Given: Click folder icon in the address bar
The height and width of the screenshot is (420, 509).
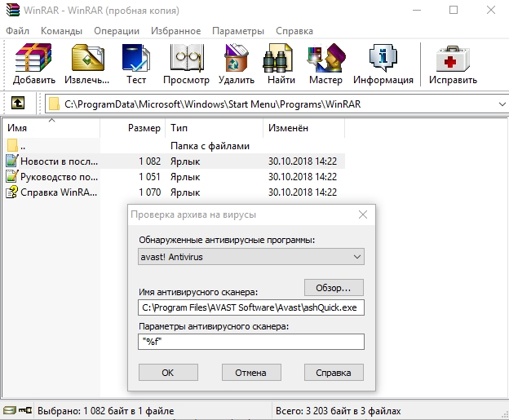Looking at the screenshot, I should 54,104.
